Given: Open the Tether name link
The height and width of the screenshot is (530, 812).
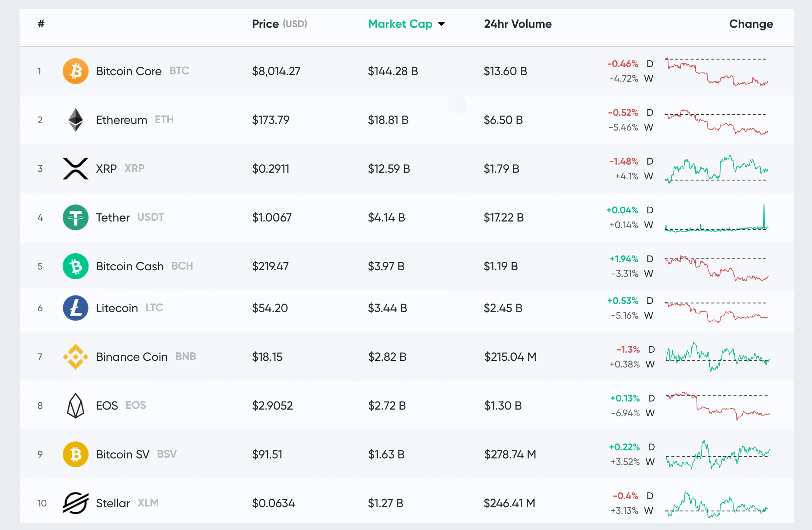Looking at the screenshot, I should pos(113,217).
